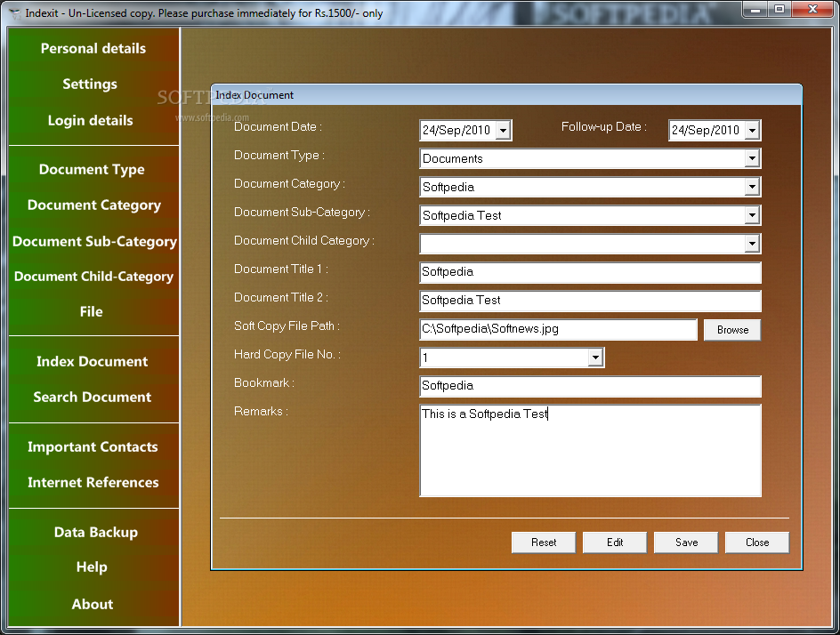Open Settings in the sidebar

coord(90,84)
